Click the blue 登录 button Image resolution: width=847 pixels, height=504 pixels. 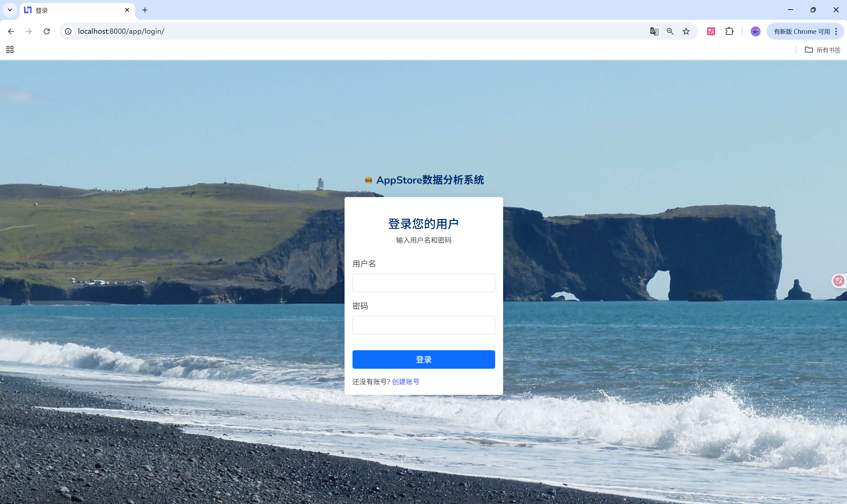[424, 359]
